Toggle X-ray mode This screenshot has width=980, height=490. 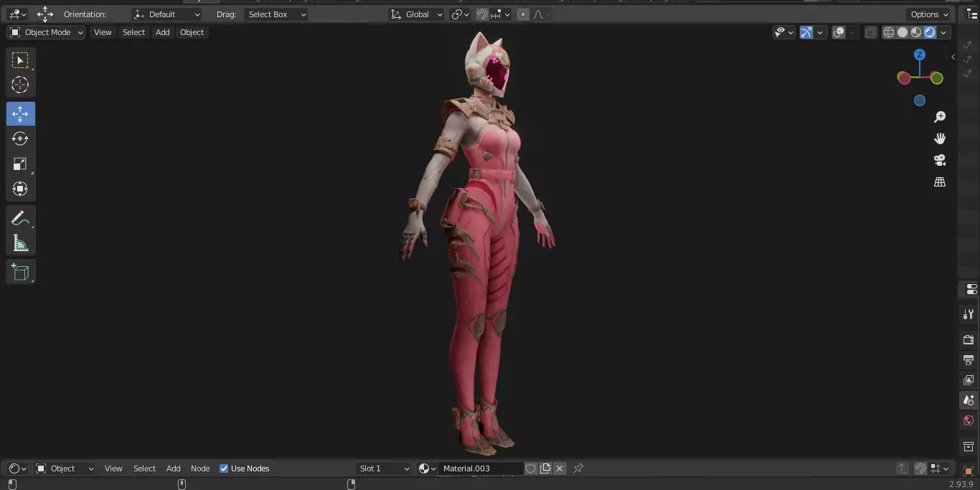click(x=870, y=32)
